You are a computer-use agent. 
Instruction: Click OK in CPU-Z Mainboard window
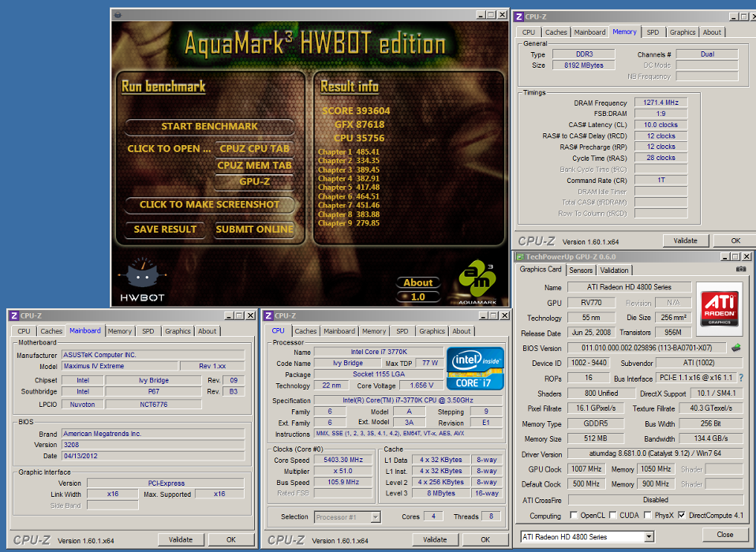pyautogui.click(x=231, y=539)
